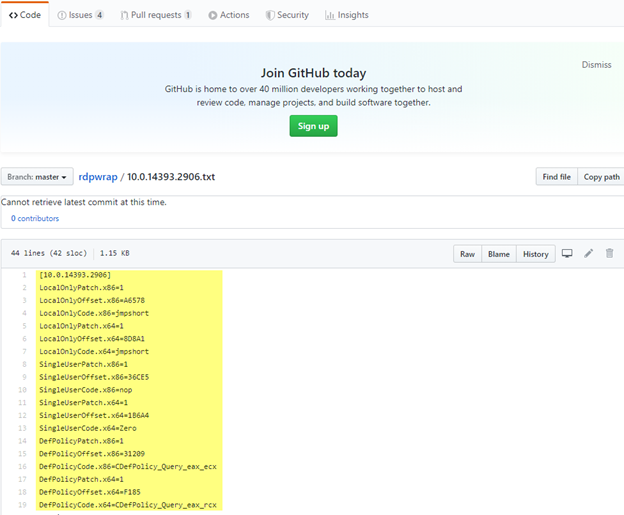
Task: Click the shield icon beside Security
Action: (x=270, y=15)
